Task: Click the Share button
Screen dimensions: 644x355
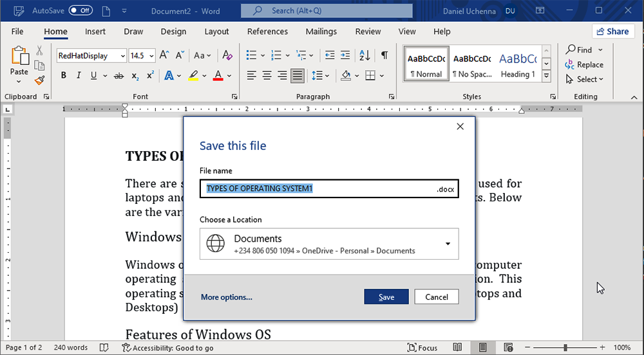Action: pyautogui.click(x=613, y=32)
